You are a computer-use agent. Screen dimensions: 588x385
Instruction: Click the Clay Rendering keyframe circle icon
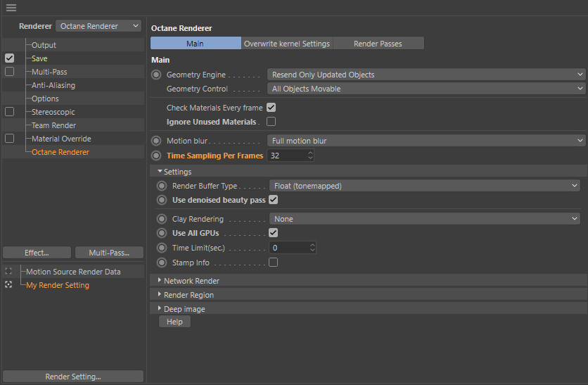[x=162, y=219]
